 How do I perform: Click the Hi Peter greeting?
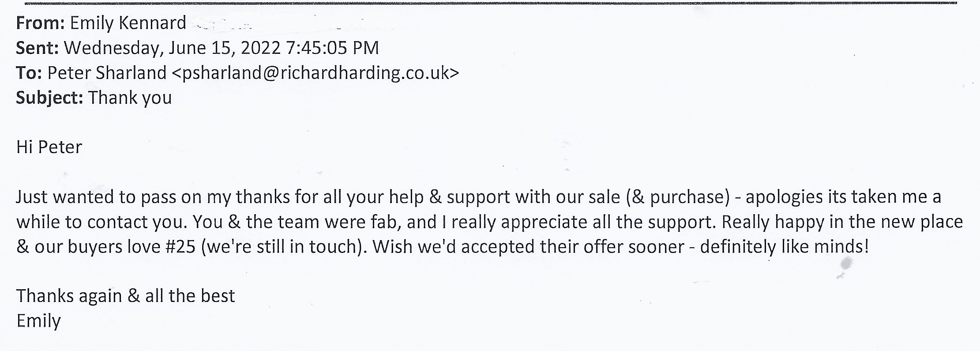49,147
